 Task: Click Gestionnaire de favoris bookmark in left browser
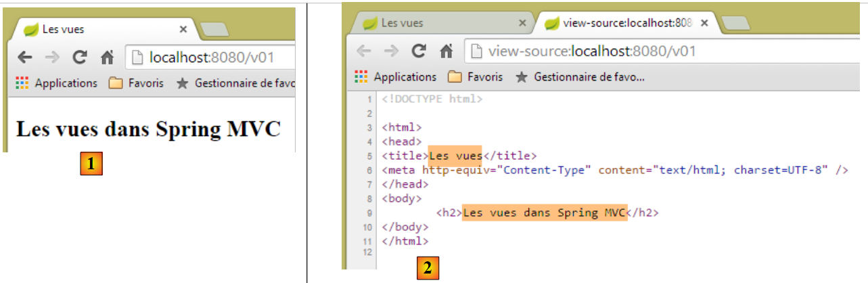tap(237, 83)
